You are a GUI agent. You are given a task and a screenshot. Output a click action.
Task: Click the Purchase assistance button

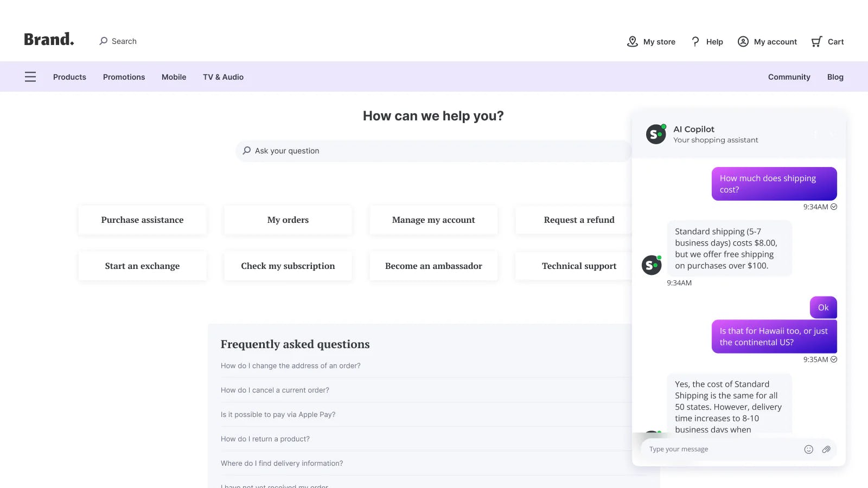pyautogui.click(x=142, y=220)
